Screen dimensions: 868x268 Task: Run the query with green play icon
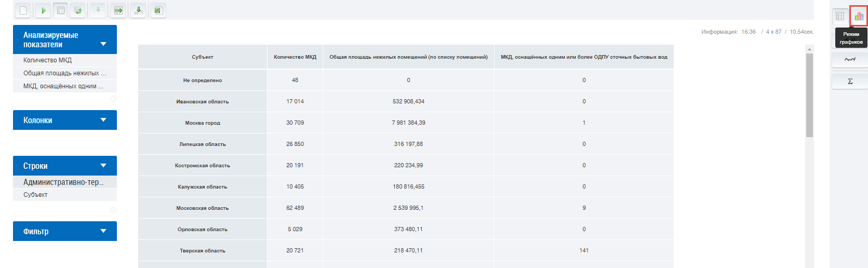click(43, 10)
